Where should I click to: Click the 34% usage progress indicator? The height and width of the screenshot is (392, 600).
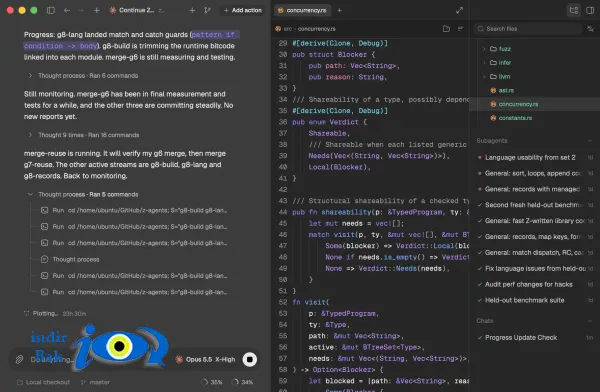click(x=242, y=382)
